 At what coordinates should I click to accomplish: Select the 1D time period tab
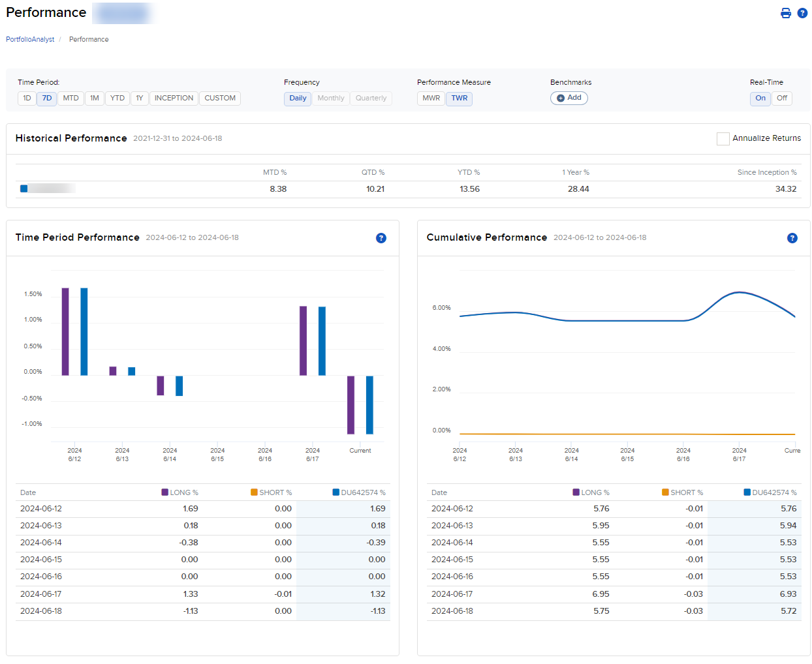point(27,98)
